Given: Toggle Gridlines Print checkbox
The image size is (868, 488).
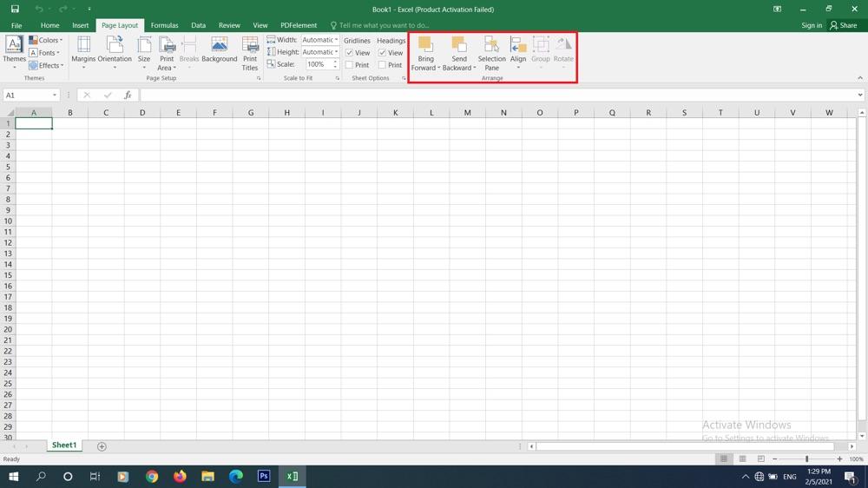Looking at the screenshot, I should click(x=349, y=65).
